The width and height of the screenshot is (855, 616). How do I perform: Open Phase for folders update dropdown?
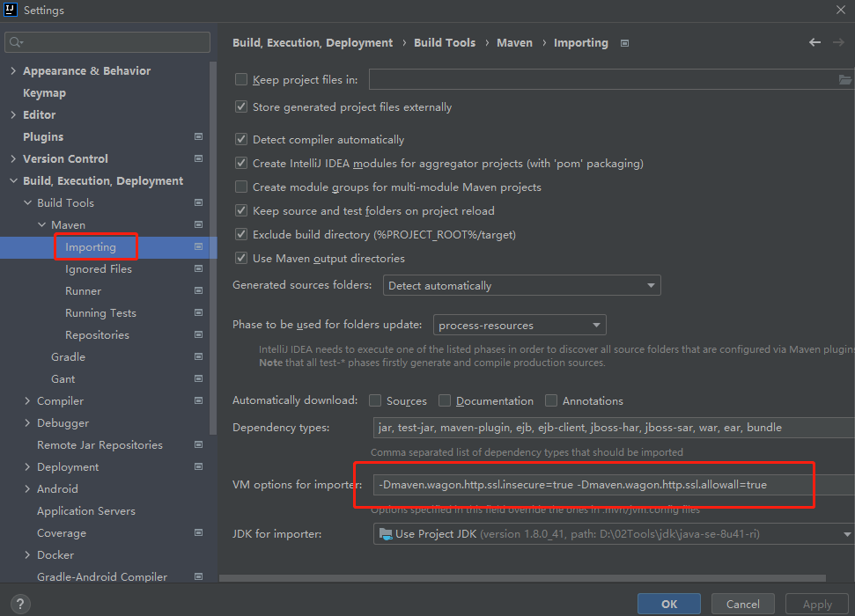520,325
